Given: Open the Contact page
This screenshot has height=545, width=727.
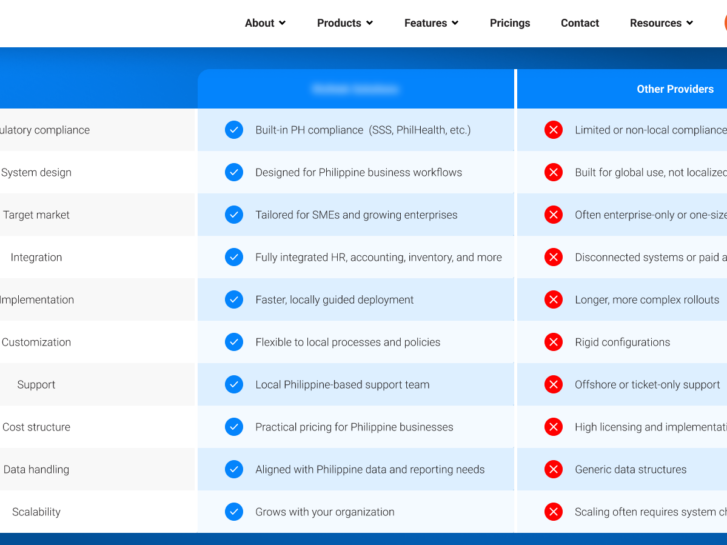Looking at the screenshot, I should click(580, 23).
